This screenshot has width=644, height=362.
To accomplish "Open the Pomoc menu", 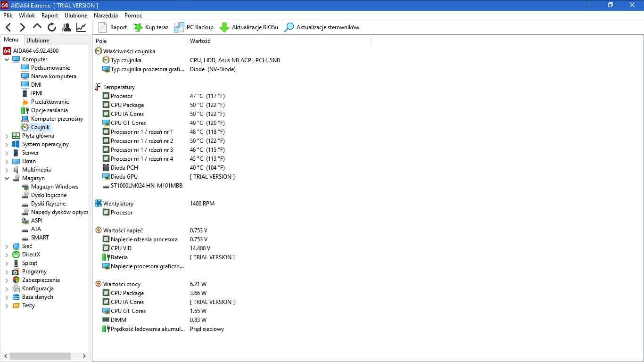I will tap(133, 15).
